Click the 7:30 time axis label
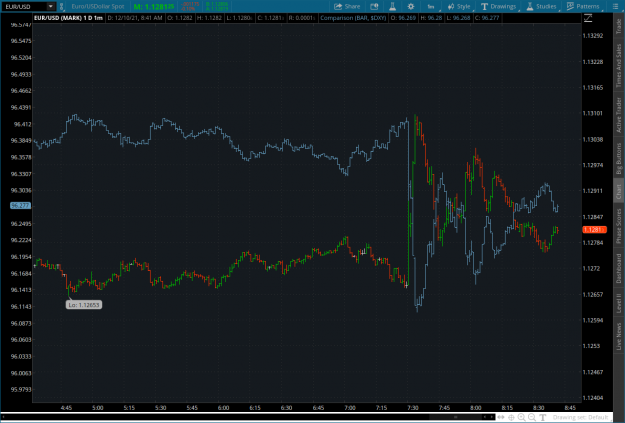Viewport: 625px width, 423px height. tap(413, 408)
